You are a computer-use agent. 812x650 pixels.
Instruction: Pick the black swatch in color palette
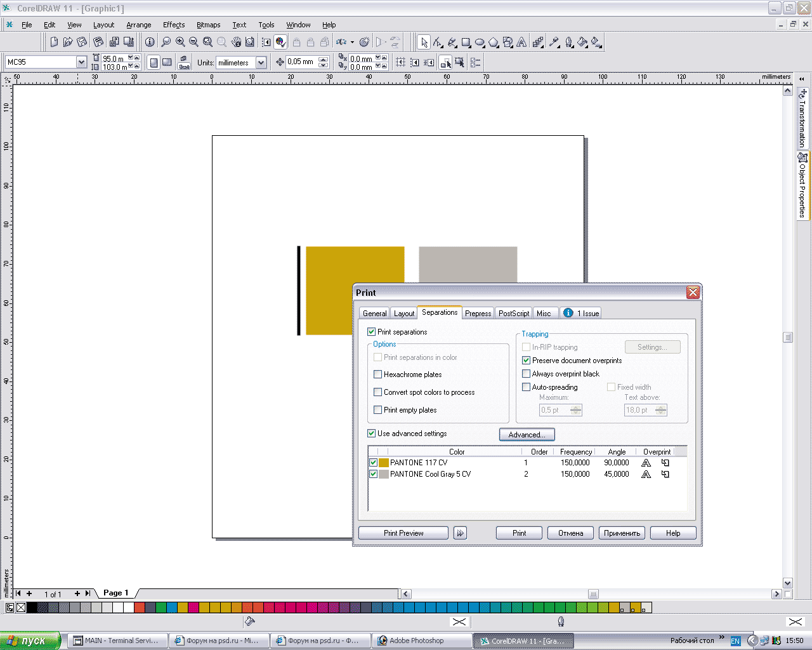coord(32,607)
